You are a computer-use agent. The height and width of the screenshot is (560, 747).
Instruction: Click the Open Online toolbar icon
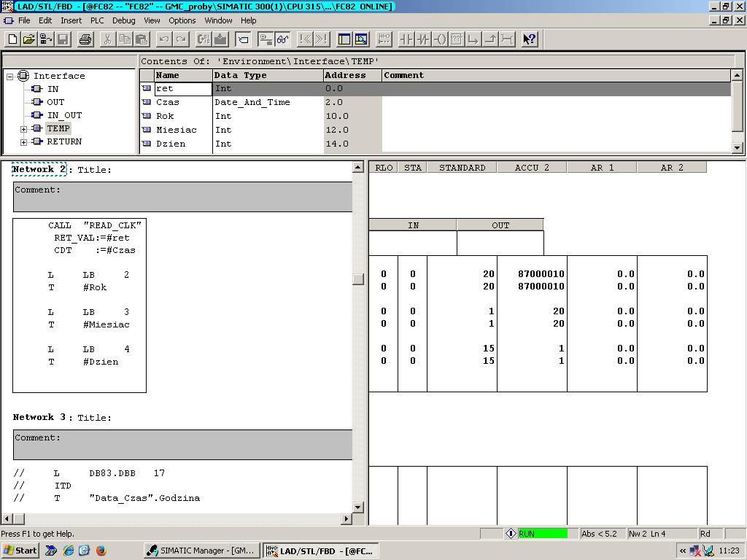(46, 39)
